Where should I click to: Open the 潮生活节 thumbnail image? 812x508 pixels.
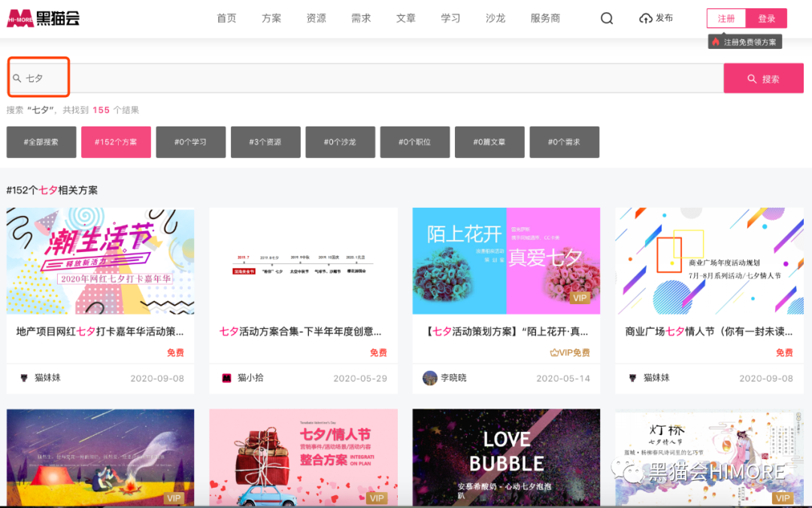(100, 261)
